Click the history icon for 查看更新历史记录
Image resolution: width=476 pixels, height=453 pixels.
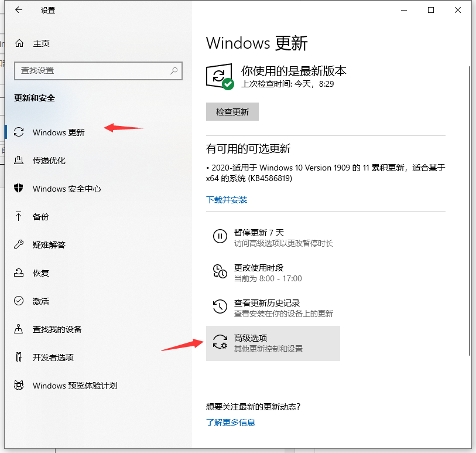pos(220,306)
